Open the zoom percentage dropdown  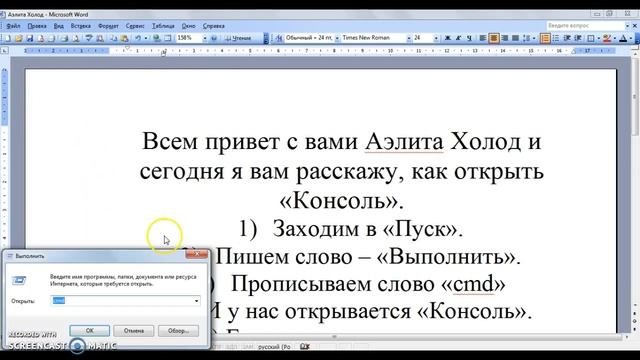205,38
